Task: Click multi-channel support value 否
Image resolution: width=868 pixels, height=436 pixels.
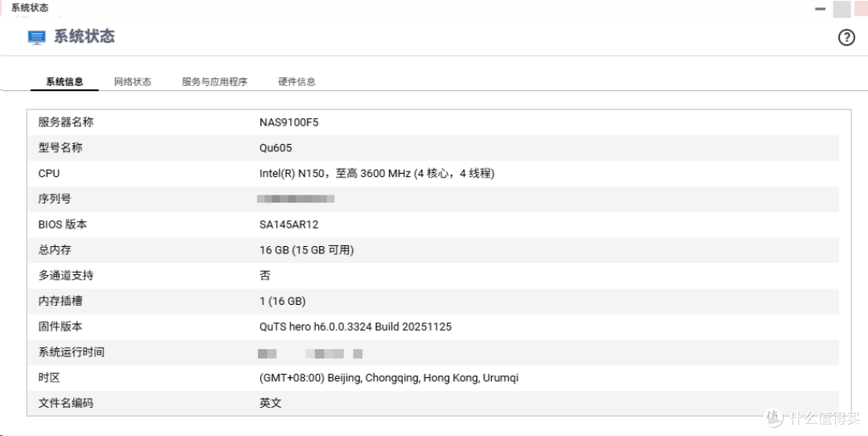Action: [265, 275]
